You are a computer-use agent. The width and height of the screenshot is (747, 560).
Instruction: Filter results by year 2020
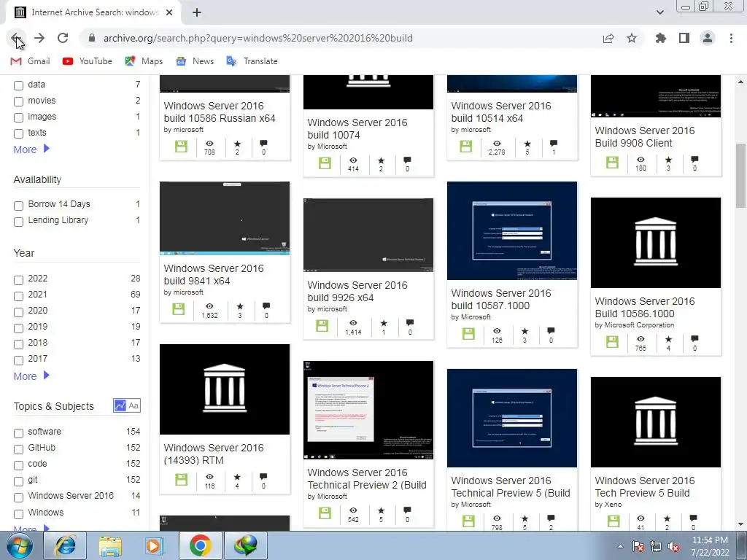click(18, 312)
